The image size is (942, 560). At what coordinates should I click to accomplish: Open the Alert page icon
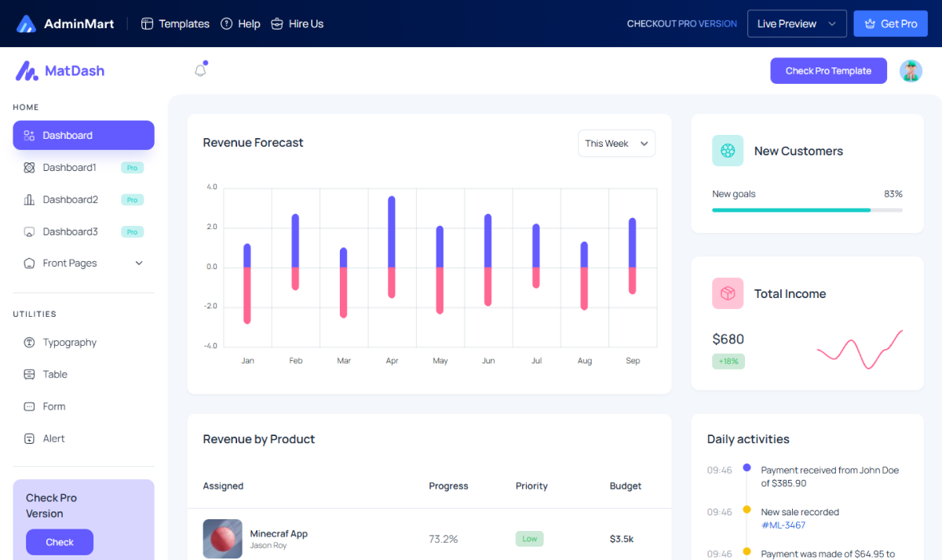click(x=30, y=438)
